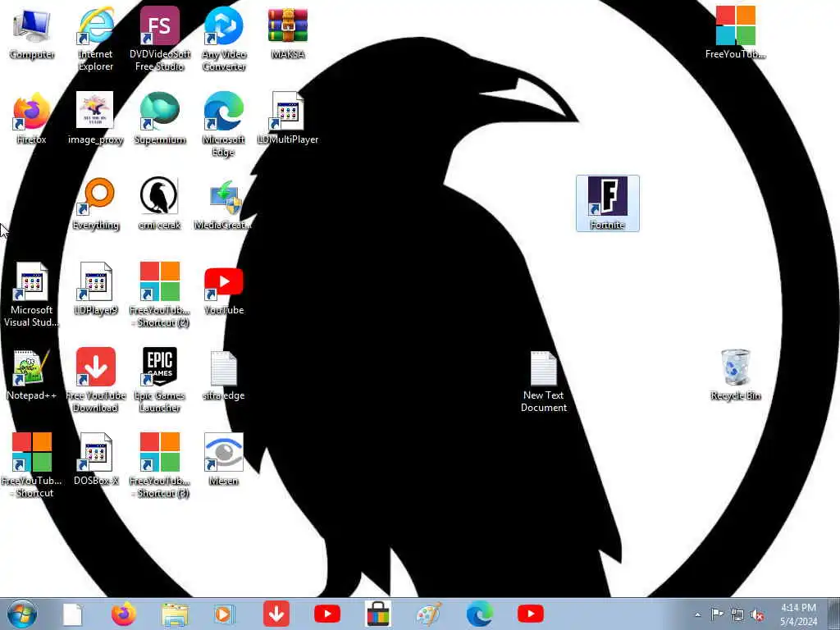Select the Recycle Bin

coord(736,374)
